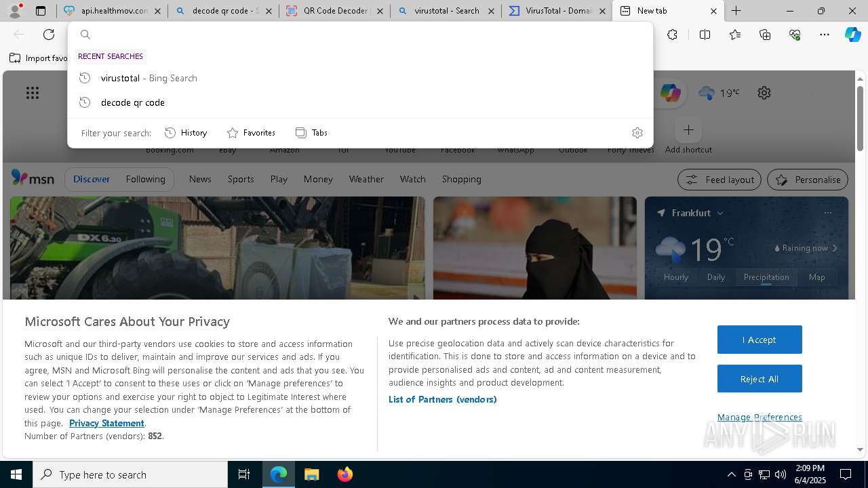Open the Sports category
This screenshot has width=868, height=488.
(x=241, y=179)
